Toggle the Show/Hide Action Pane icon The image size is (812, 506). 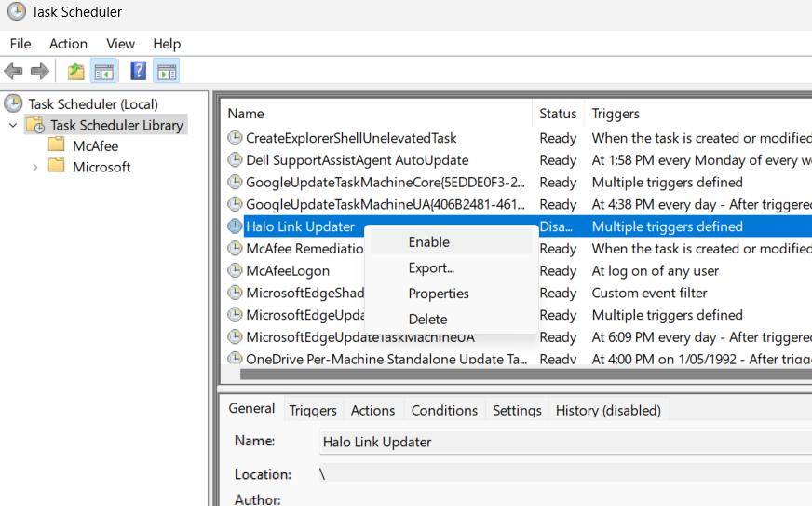(x=167, y=71)
